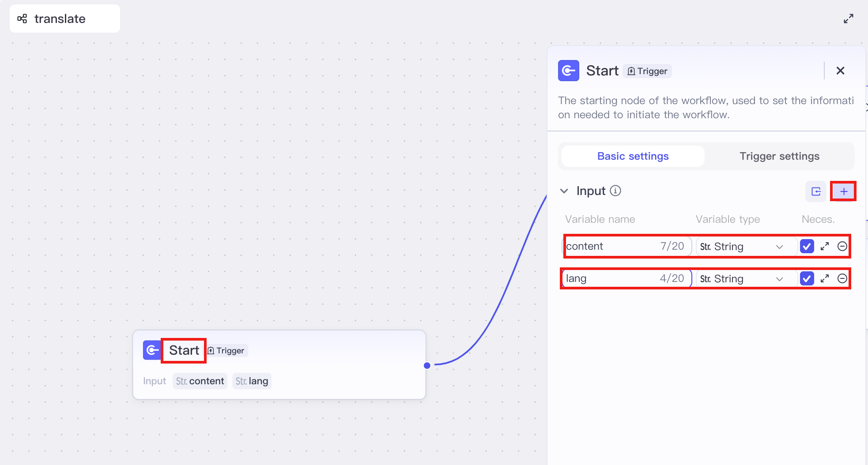Click the translate workflow title button
The height and width of the screenshot is (465, 868).
coord(65,19)
